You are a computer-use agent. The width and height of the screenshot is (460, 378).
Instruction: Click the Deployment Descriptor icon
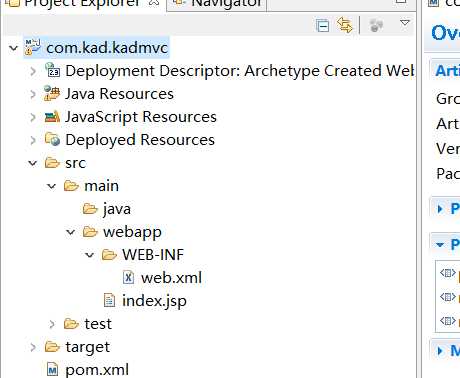coord(52,70)
